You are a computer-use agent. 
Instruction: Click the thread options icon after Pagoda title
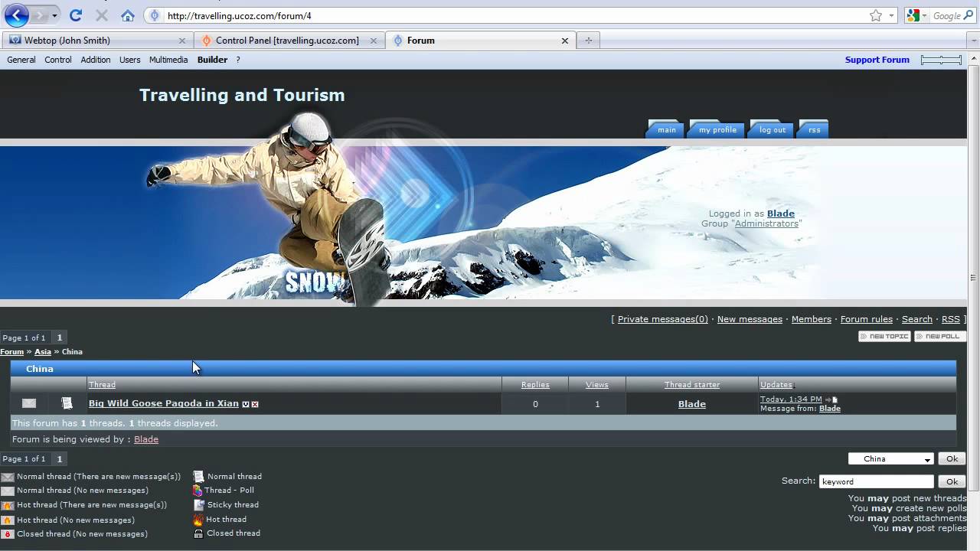click(246, 404)
